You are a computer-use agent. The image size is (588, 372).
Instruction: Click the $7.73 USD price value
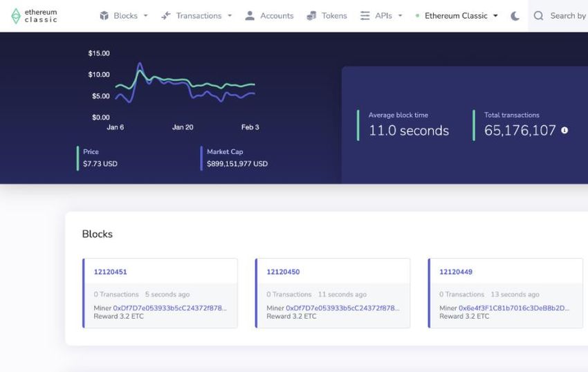100,164
